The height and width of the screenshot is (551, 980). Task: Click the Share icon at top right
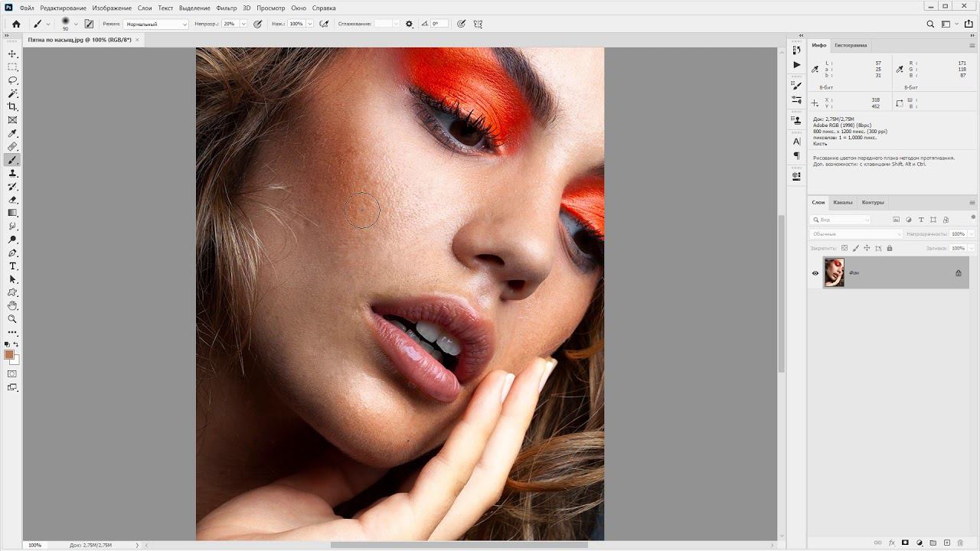969,24
